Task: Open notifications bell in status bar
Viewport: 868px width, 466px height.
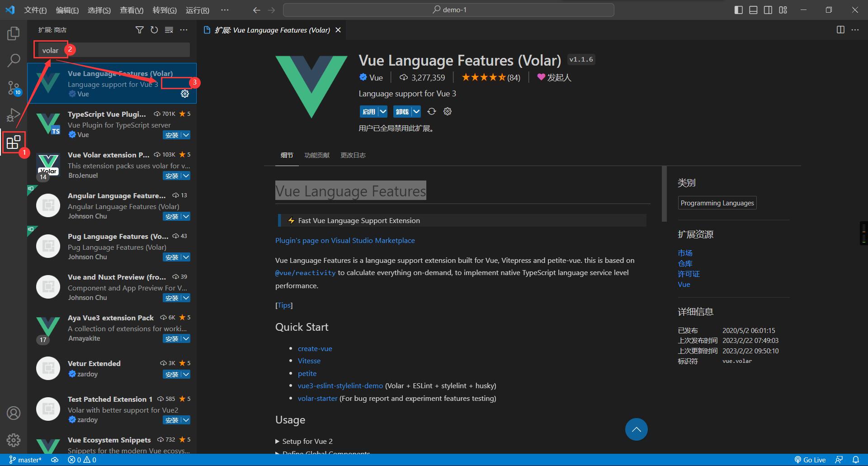Action: pos(855,460)
